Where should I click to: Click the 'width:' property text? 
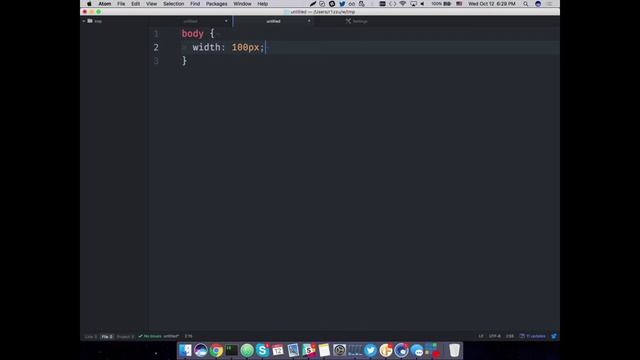pos(209,47)
